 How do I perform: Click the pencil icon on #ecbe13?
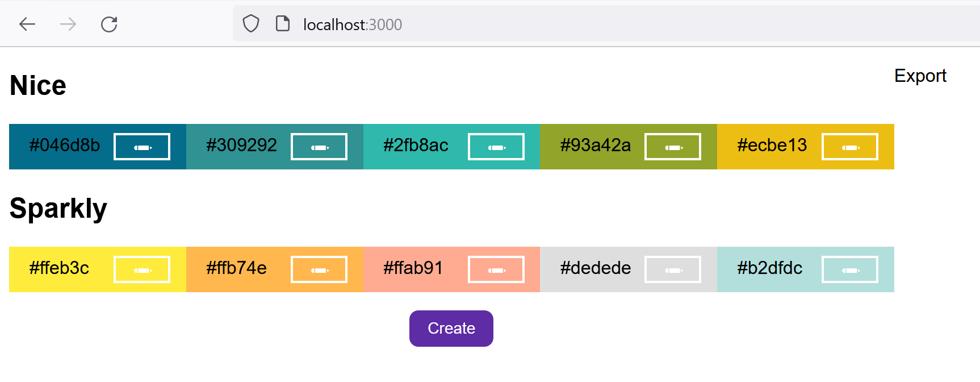[x=850, y=147]
